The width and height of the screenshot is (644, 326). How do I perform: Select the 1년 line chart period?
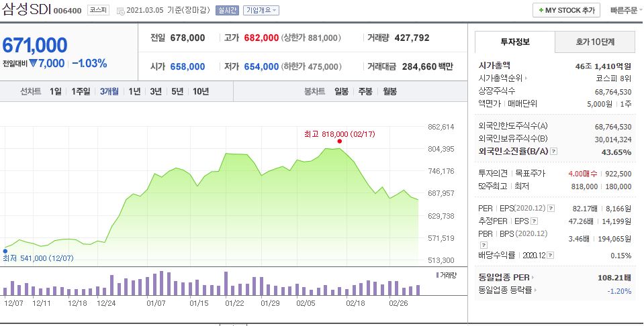click(134, 91)
